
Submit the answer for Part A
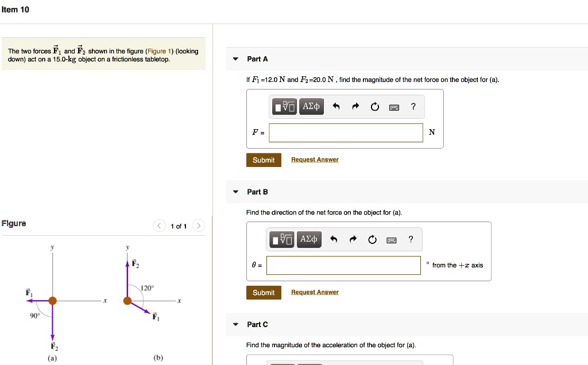[264, 160]
